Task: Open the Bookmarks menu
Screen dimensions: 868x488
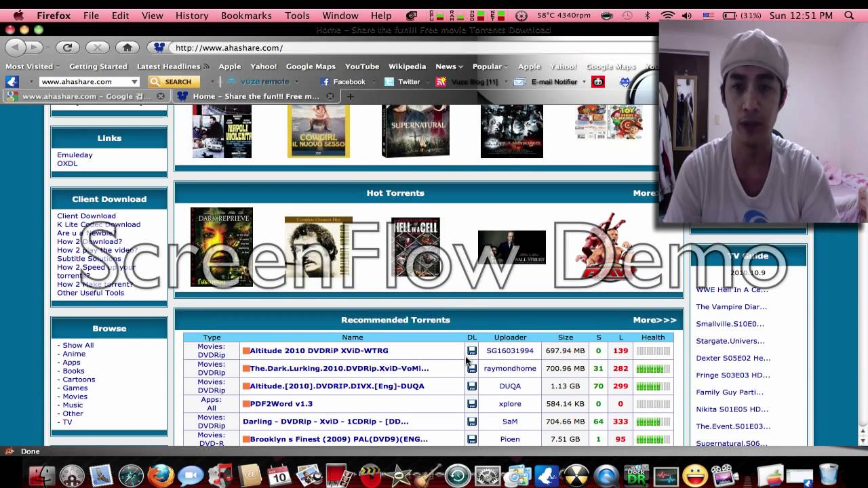Action: pos(246,15)
